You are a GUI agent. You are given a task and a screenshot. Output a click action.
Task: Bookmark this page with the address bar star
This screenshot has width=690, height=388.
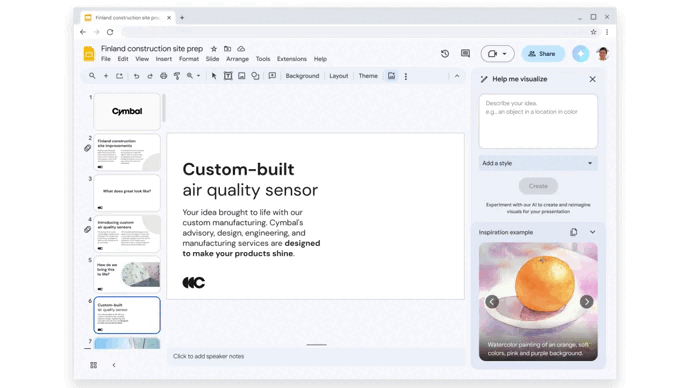pyautogui.click(x=593, y=32)
